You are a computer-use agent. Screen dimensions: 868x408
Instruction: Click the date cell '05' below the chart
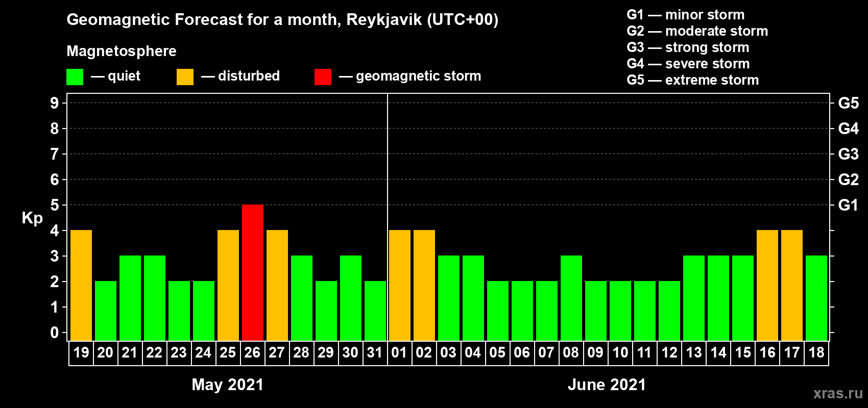[x=498, y=353]
